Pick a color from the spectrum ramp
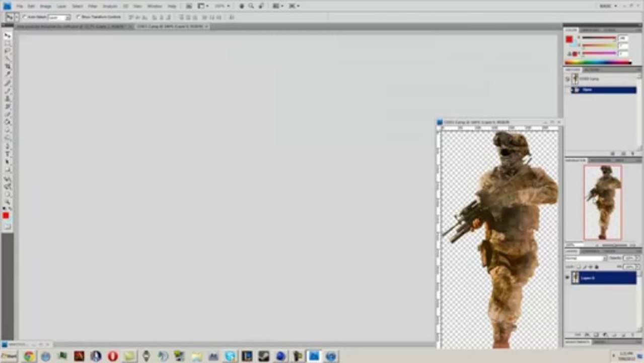Viewport: 644px width, 363px height. tap(598, 63)
